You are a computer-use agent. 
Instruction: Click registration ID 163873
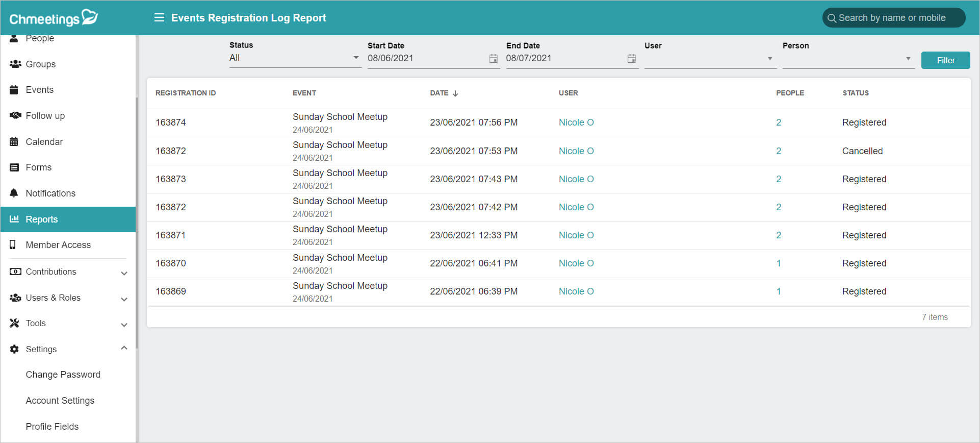[171, 179]
